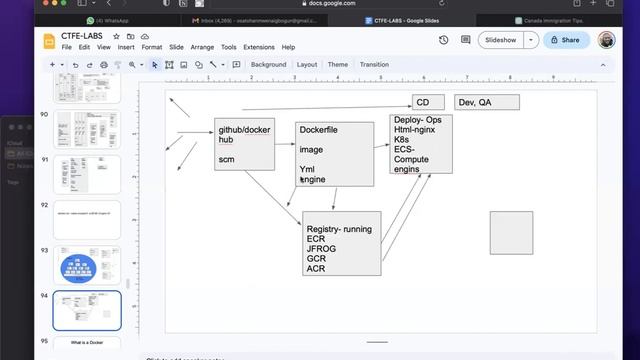The width and height of the screenshot is (640, 360).
Task: Print the presentation
Action: click(104, 65)
